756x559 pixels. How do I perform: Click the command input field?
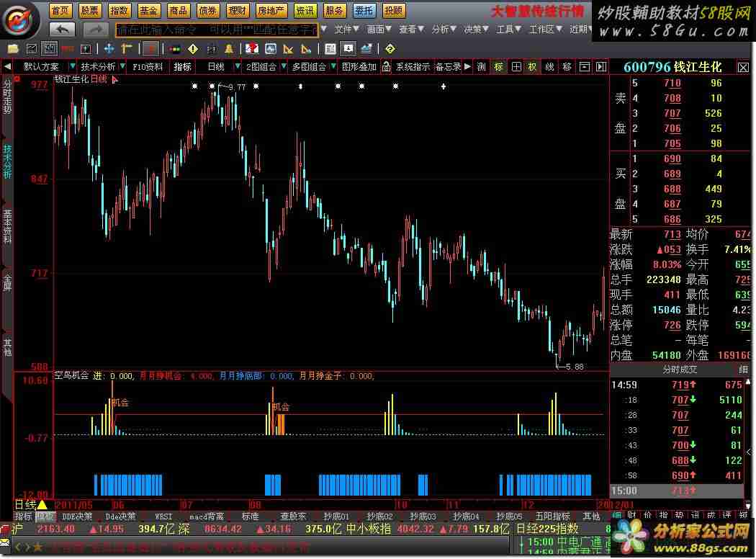217,30
